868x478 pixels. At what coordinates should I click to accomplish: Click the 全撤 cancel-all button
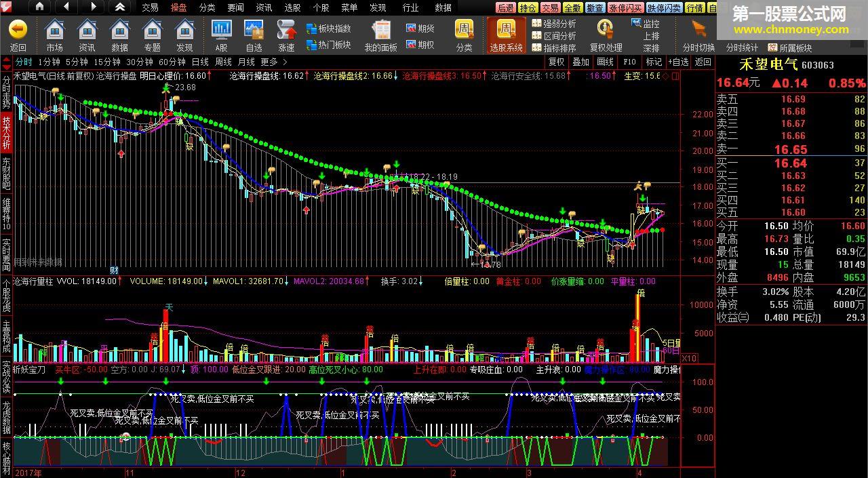[x=572, y=8]
